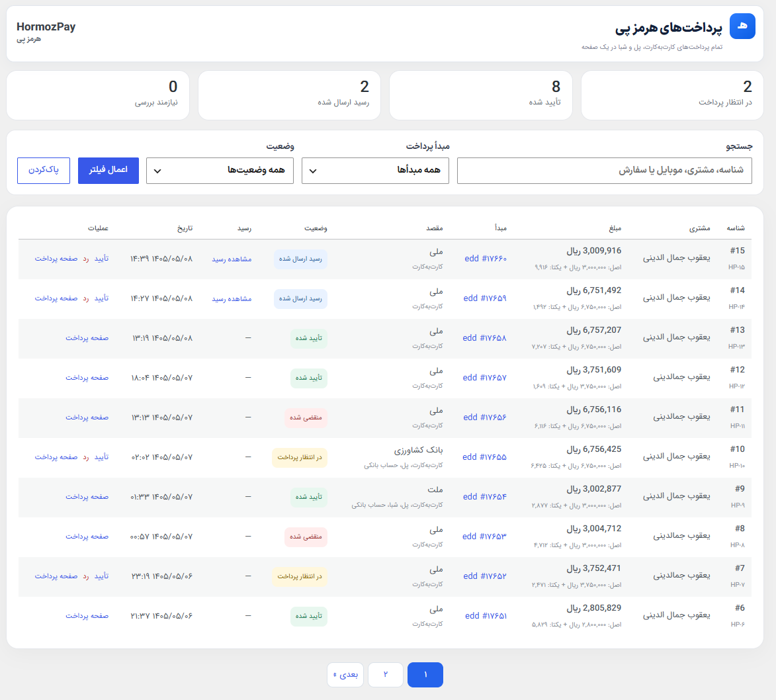Click the در انتظار پرداخت stat card
The height and width of the screenshot is (700, 776).
[672, 95]
